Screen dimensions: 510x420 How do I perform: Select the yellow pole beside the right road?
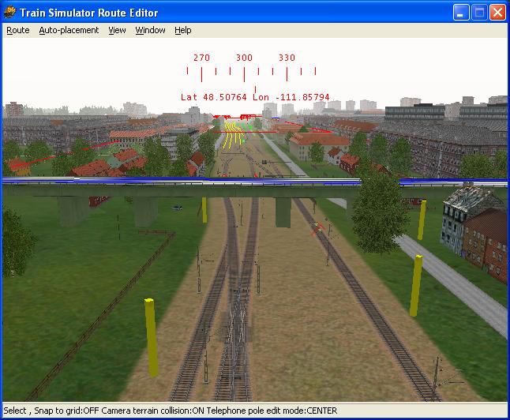point(416,285)
